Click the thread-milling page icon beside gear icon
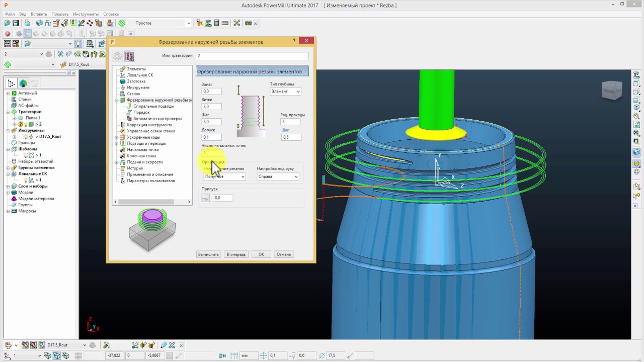The width and height of the screenshot is (644, 362). click(x=129, y=56)
